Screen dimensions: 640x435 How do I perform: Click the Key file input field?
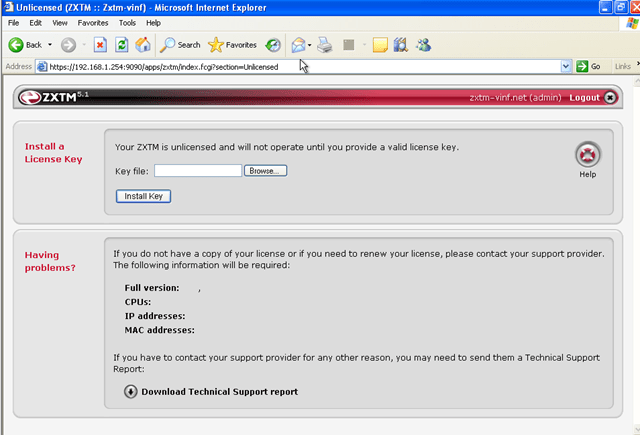198,171
